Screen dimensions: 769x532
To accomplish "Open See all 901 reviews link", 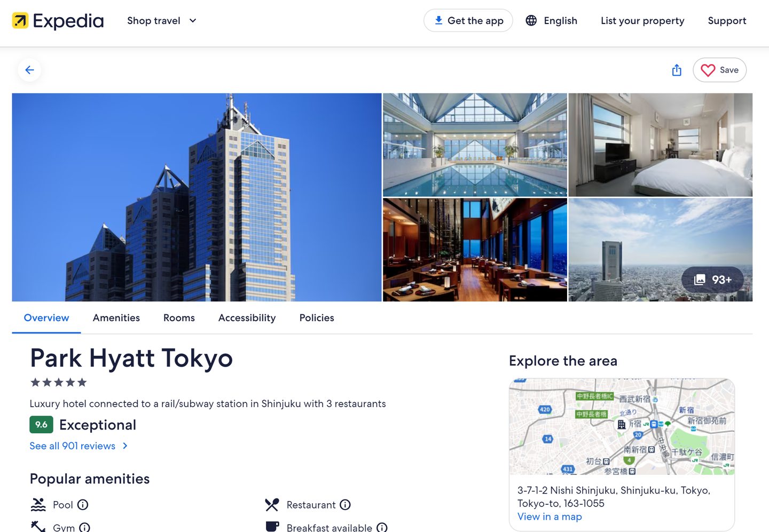I will [x=79, y=446].
